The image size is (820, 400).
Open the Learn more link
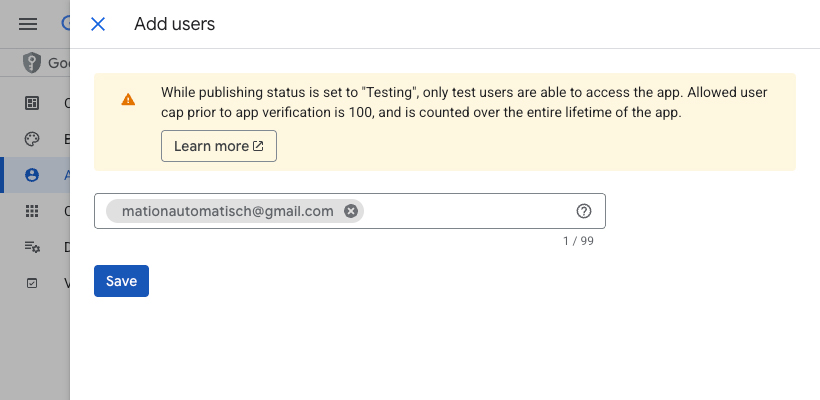pos(219,146)
